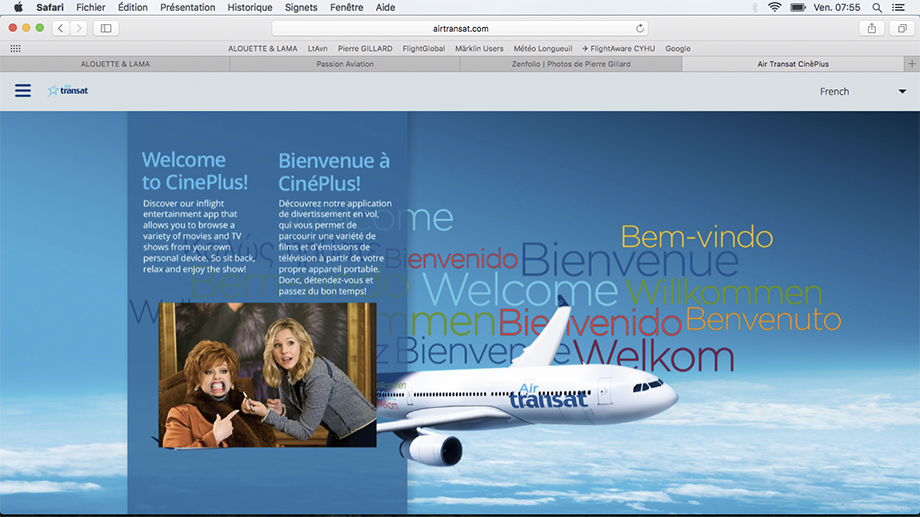Go back with Safari back arrow

click(60, 28)
